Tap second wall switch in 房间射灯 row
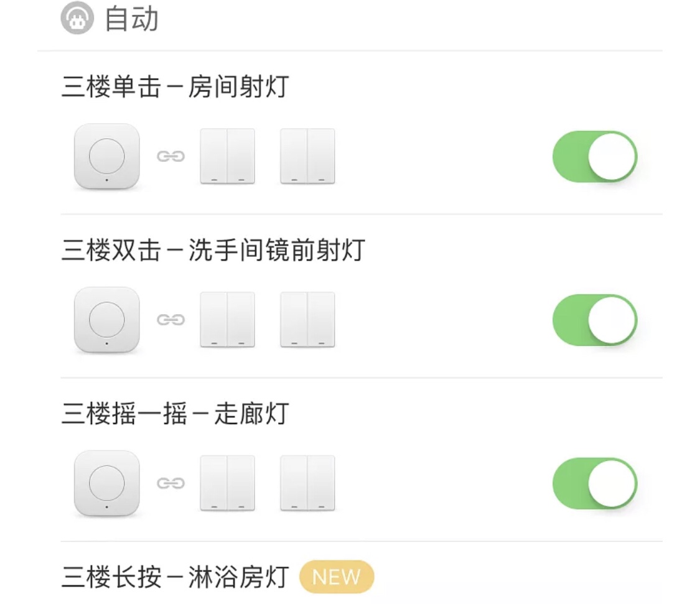This screenshot has width=700, height=604. click(307, 156)
